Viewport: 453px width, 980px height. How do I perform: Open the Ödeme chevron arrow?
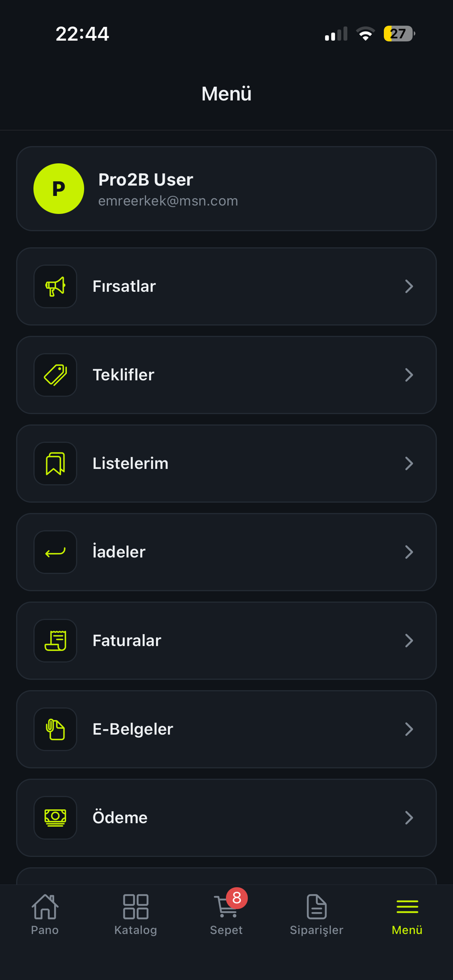(409, 817)
